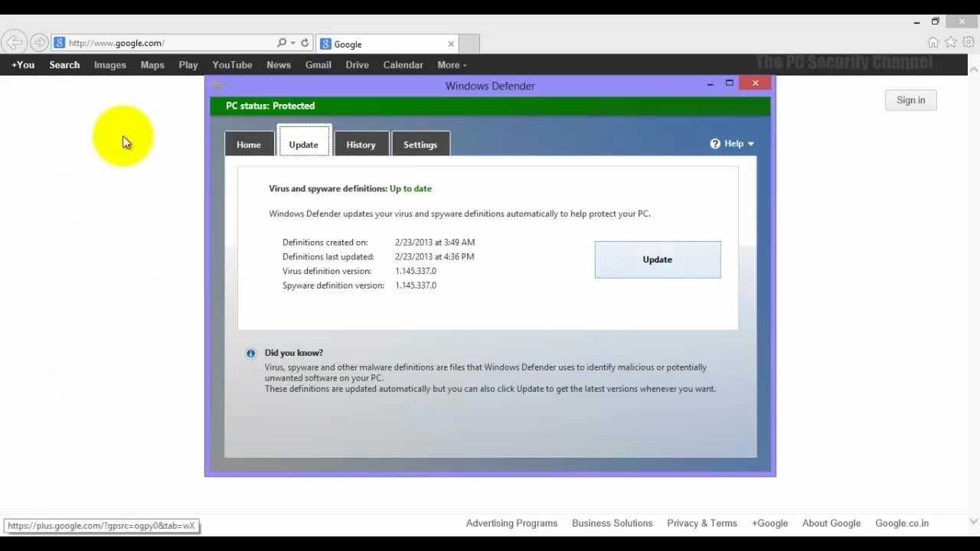Screen dimensions: 980x551
Task: Switch to Windows Defender Home tab
Action: tap(249, 145)
